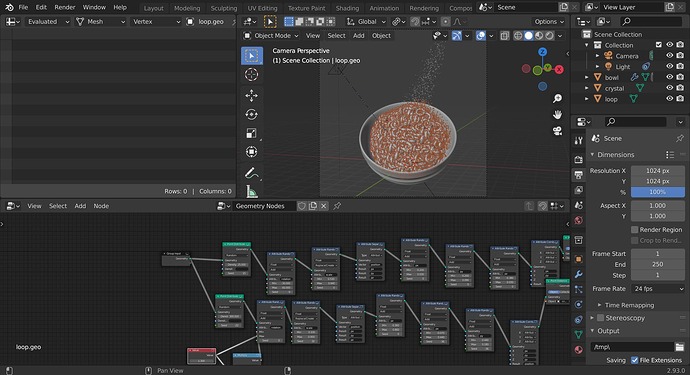Toggle the Collection exclude checkbox
The width and height of the screenshot is (690, 375).
pos(659,45)
